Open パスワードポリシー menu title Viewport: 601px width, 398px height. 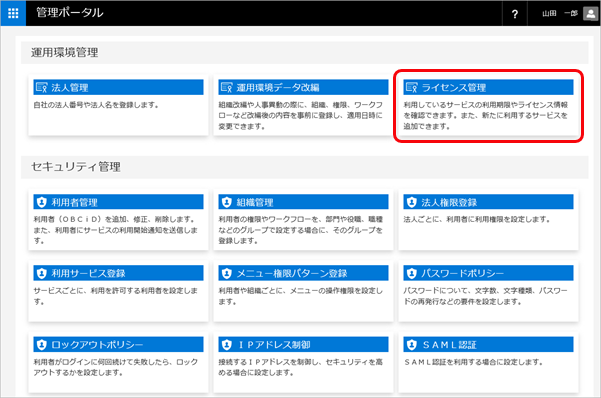463,273
